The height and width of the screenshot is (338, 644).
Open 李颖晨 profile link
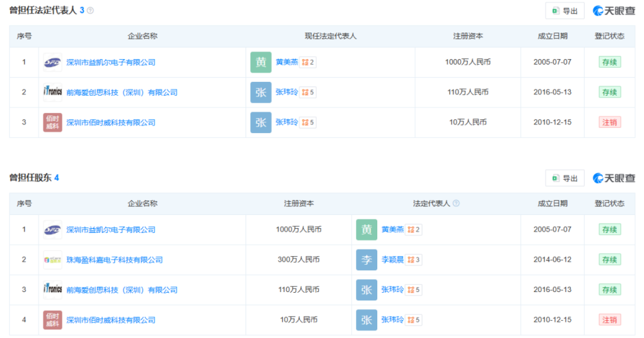pyautogui.click(x=393, y=259)
